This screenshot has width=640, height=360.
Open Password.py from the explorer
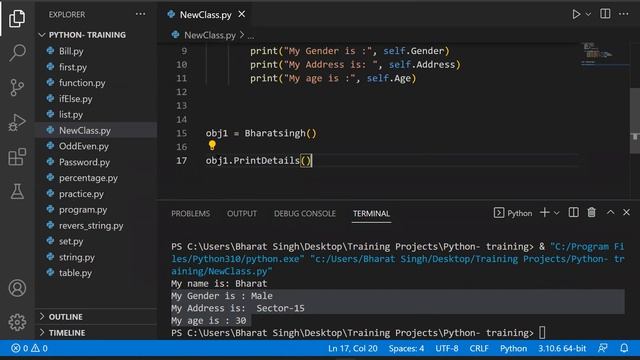84,162
